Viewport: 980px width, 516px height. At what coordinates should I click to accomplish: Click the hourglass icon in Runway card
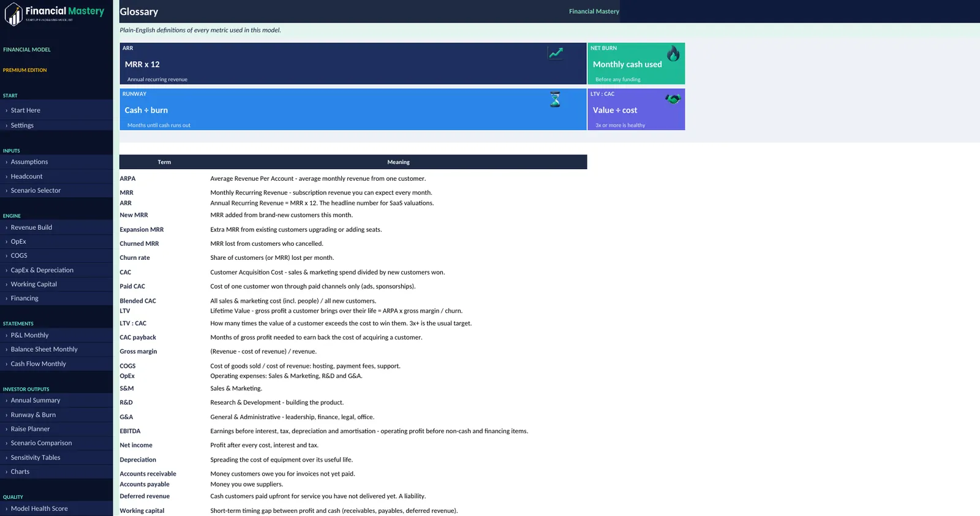click(x=555, y=99)
